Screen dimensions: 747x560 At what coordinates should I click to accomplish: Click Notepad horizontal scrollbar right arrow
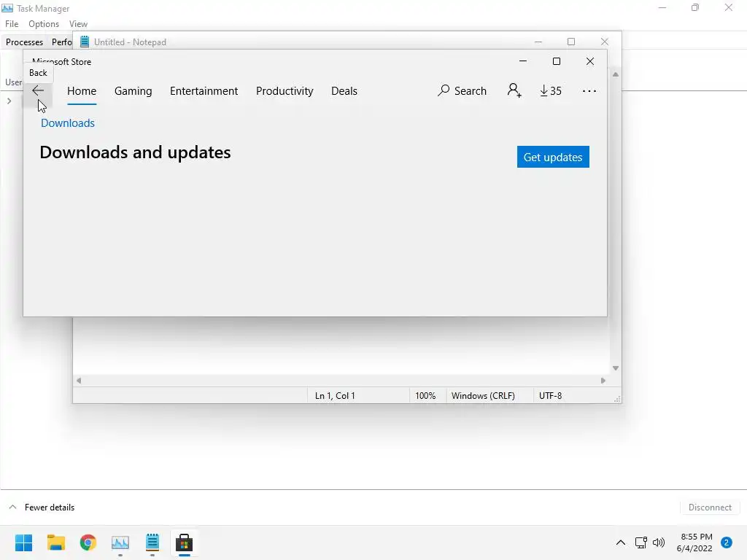pyautogui.click(x=603, y=381)
